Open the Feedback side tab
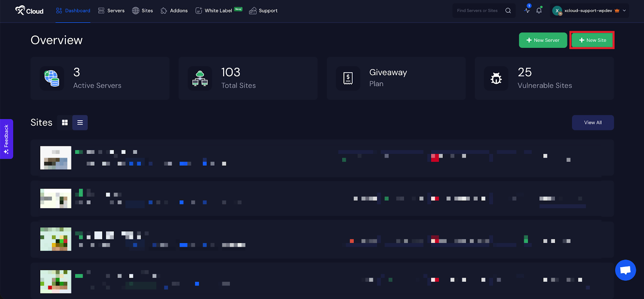 [x=6, y=139]
